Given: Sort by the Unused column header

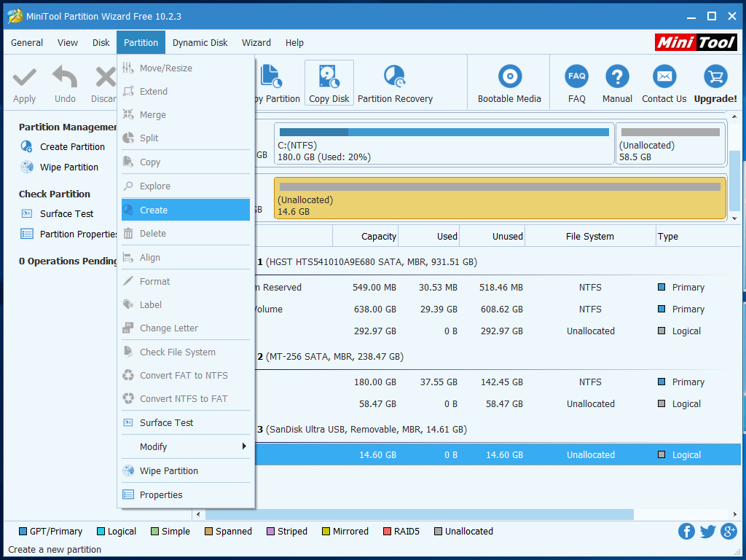Looking at the screenshot, I should point(492,237).
